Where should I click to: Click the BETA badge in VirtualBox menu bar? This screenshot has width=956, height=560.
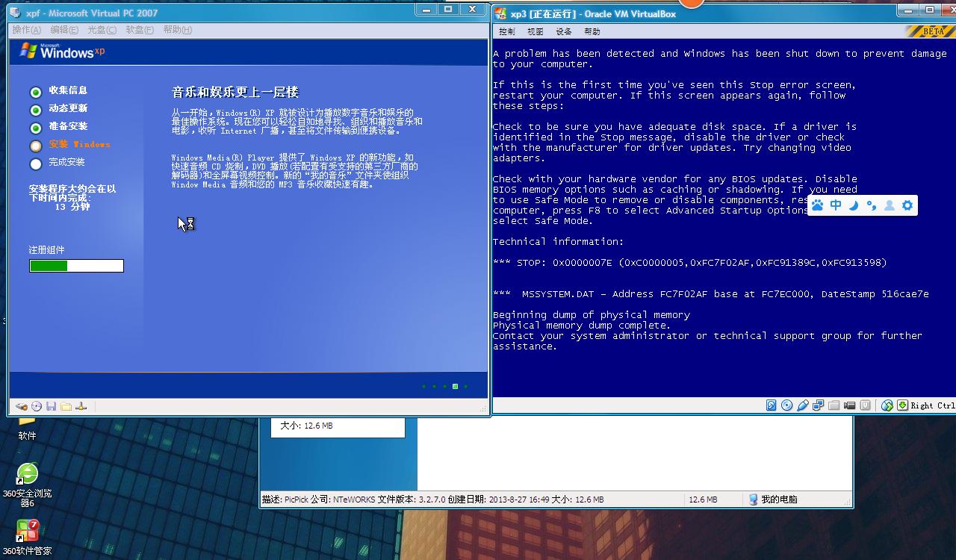pos(930,31)
